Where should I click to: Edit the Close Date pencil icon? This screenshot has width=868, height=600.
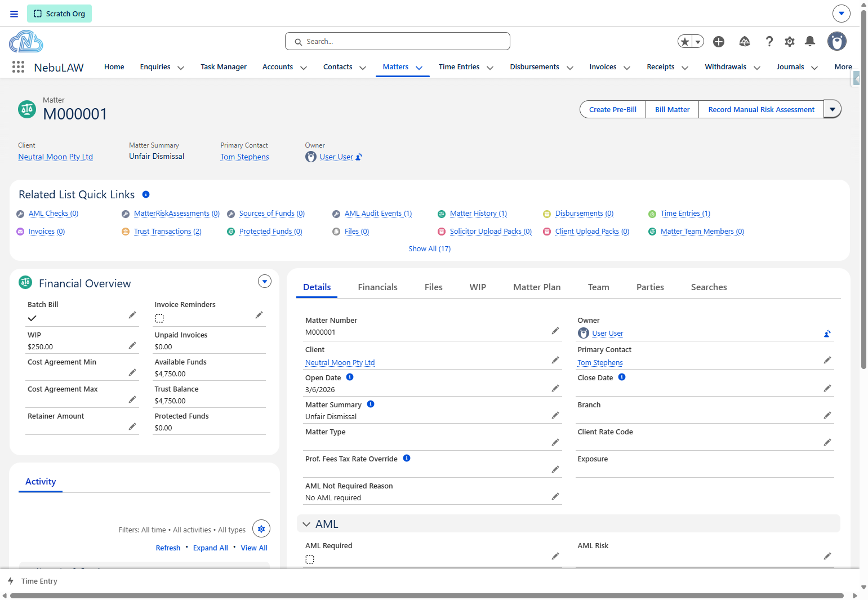827,388
